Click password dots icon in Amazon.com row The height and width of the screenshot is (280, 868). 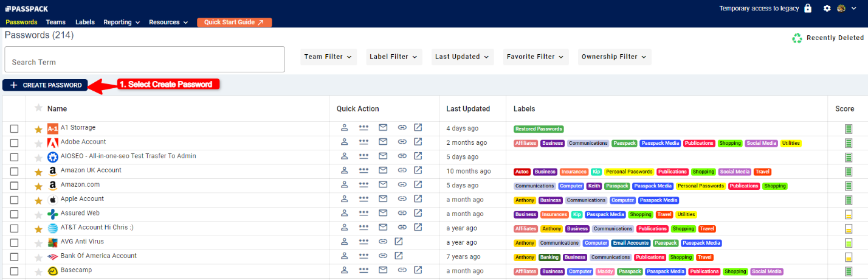[x=363, y=184]
